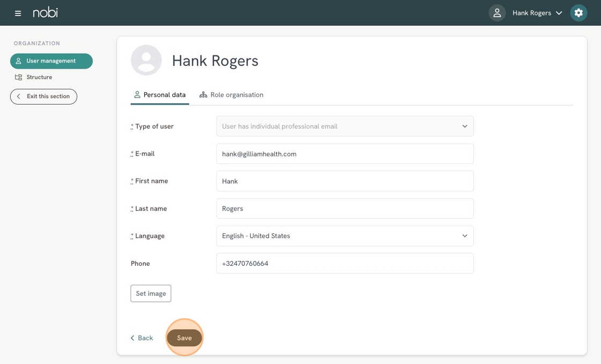
Task: Open the hamburger menu icon
Action: pyautogui.click(x=18, y=13)
